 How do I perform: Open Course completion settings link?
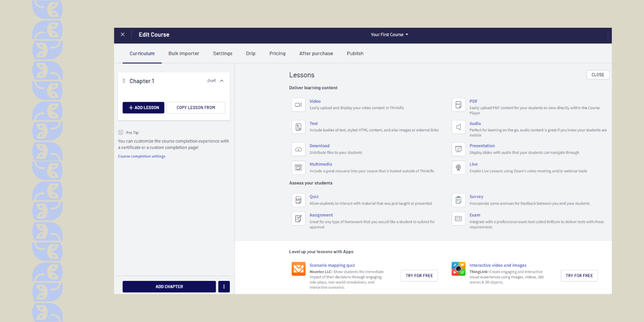click(142, 156)
